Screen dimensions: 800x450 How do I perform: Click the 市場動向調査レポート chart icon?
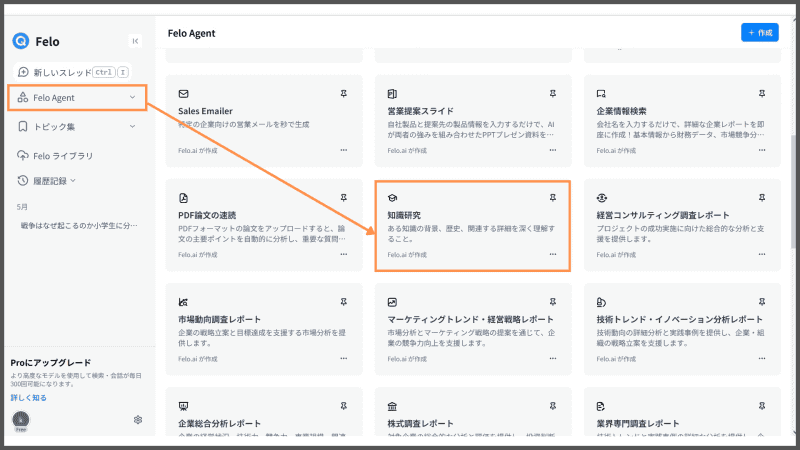pos(184,303)
